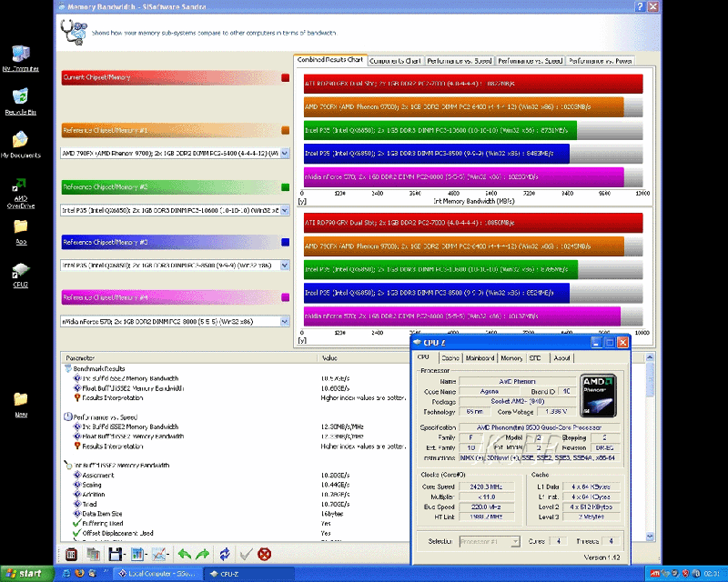Click the line graph toolbar icon
The image size is (728, 582).
[x=158, y=554]
